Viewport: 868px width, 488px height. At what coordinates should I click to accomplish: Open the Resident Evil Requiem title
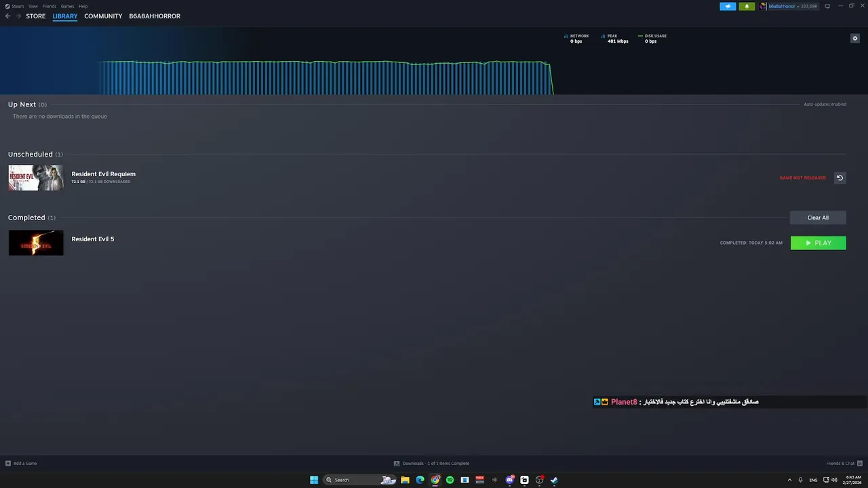pos(104,174)
